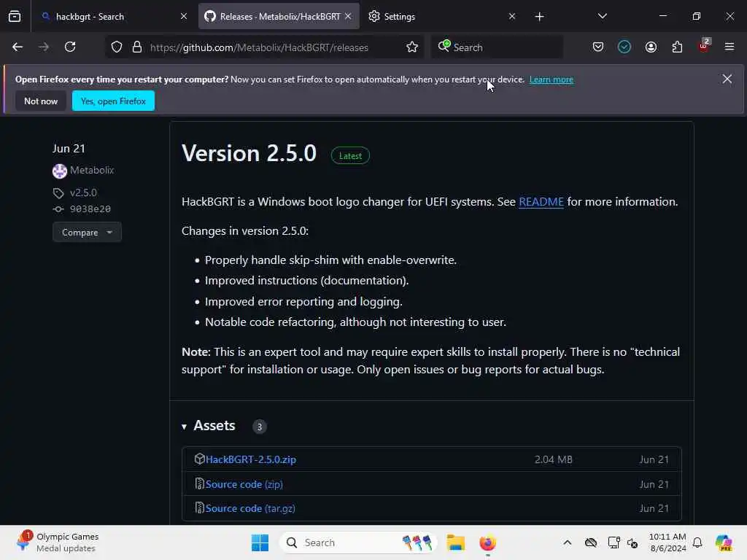
Task: Open the Pocket save icon
Action: tap(598, 47)
